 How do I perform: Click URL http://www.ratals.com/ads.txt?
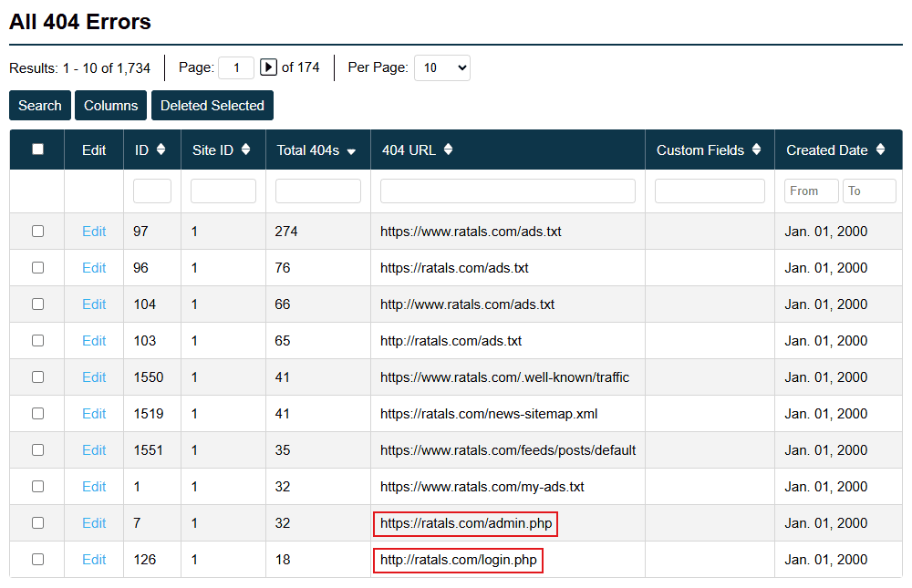(467, 304)
